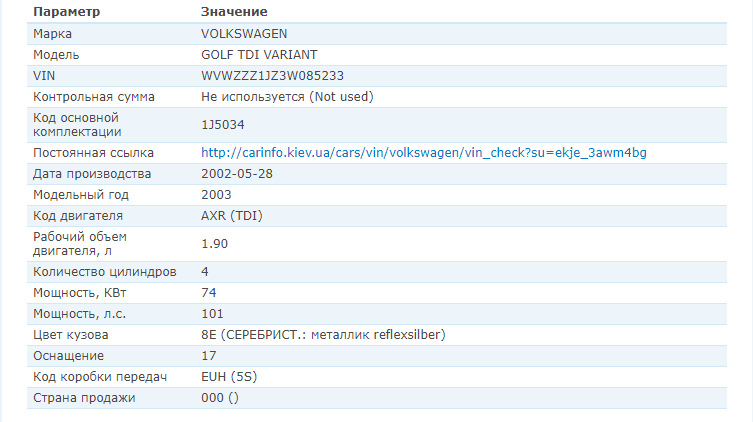
Task: Select the power value 74 in kW
Action: coord(209,292)
